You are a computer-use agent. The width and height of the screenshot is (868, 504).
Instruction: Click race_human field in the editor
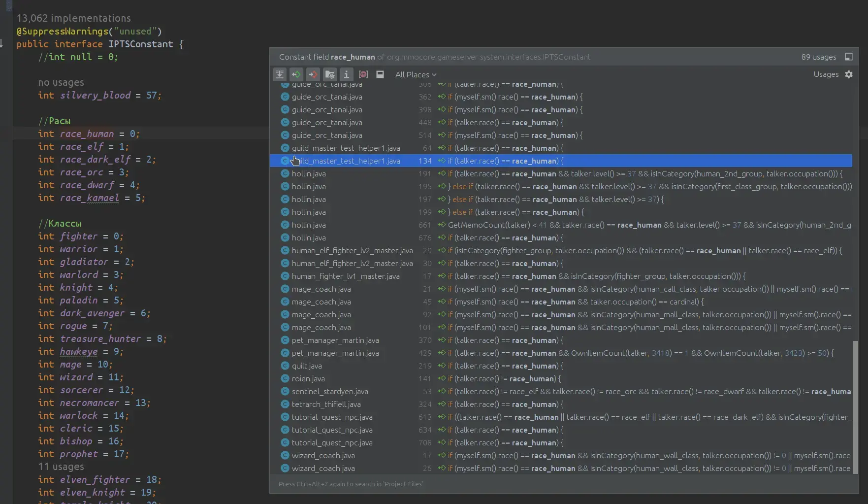(87, 134)
